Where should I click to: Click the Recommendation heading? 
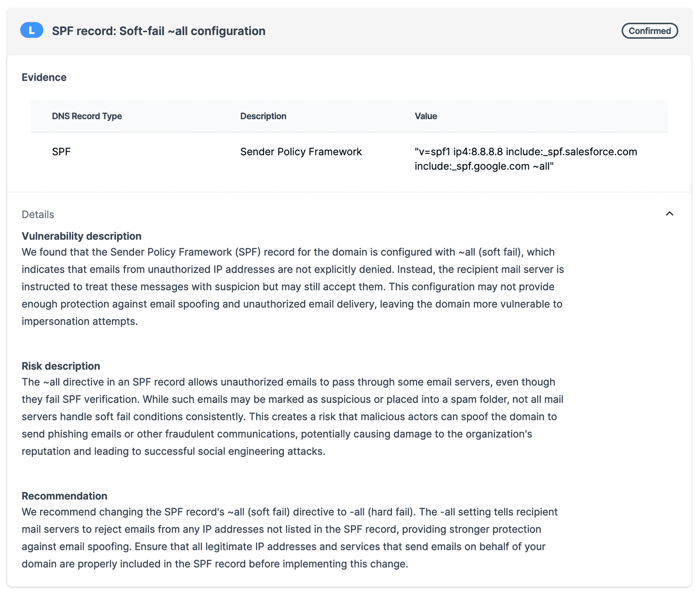coord(64,496)
